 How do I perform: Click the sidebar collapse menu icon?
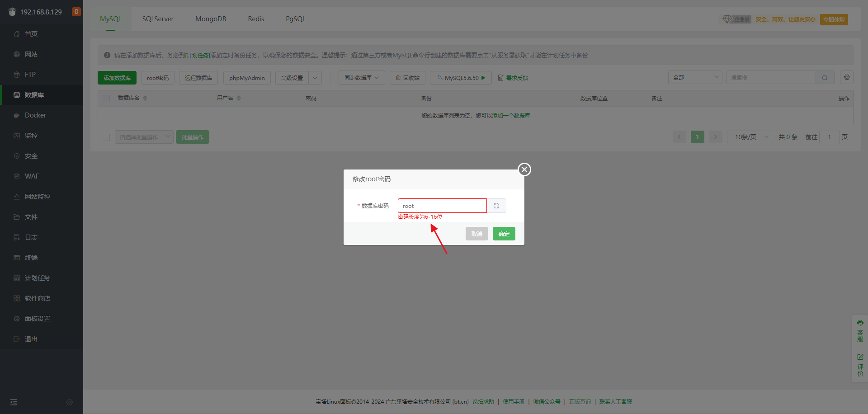[14, 402]
